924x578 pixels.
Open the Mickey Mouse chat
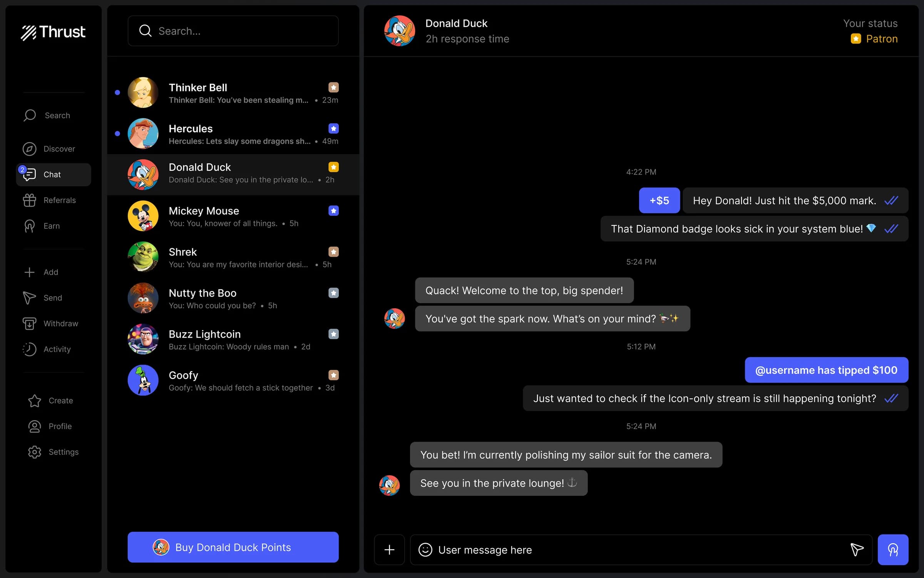click(x=233, y=216)
